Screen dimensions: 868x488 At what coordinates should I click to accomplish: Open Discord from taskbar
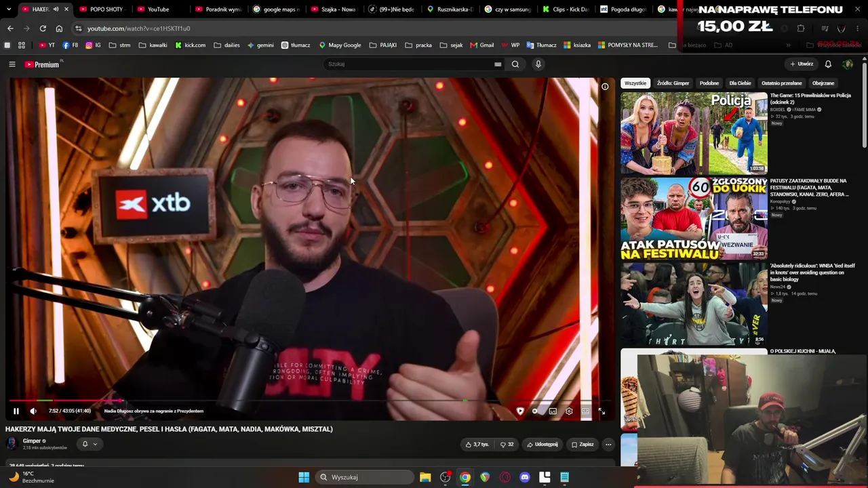pyautogui.click(x=524, y=477)
